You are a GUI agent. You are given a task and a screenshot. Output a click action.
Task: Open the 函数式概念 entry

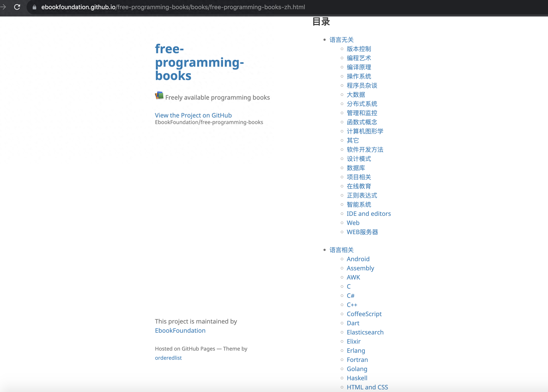click(x=362, y=122)
